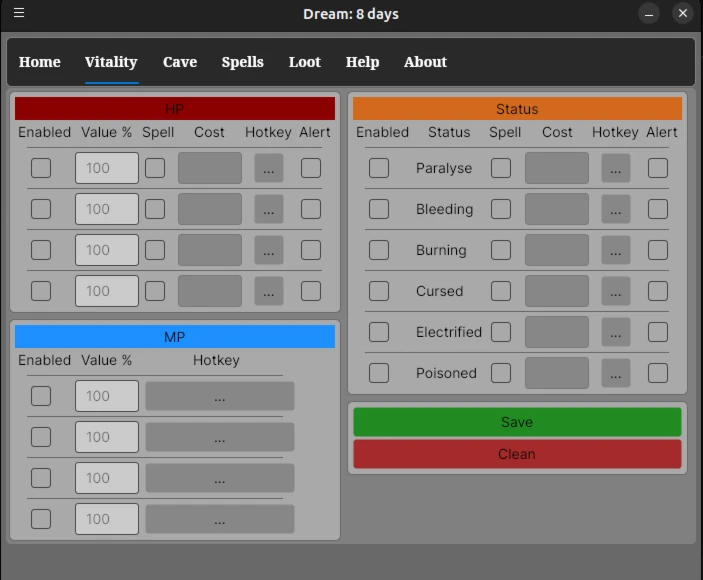The width and height of the screenshot is (703, 580).
Task: Click the red Clean button
Action: (x=517, y=454)
